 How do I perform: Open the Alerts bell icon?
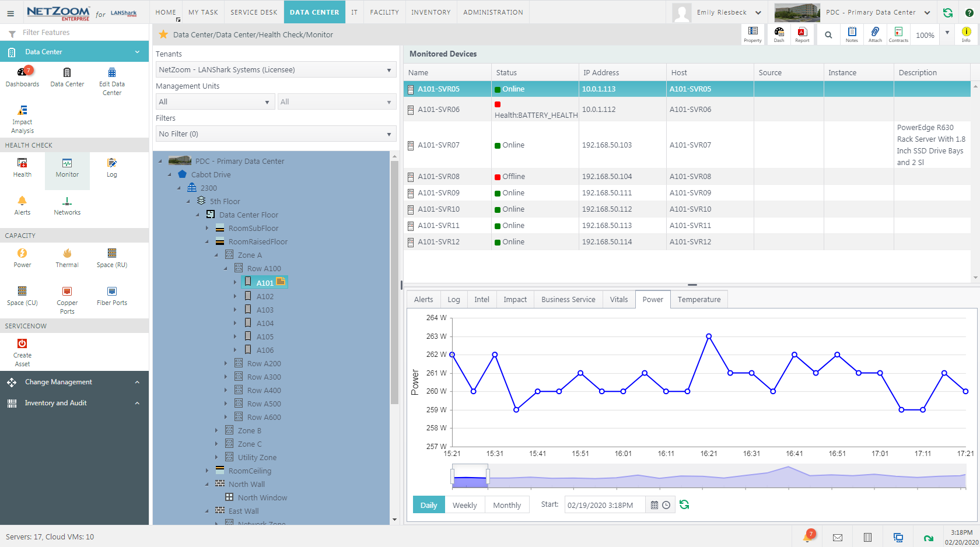point(22,205)
